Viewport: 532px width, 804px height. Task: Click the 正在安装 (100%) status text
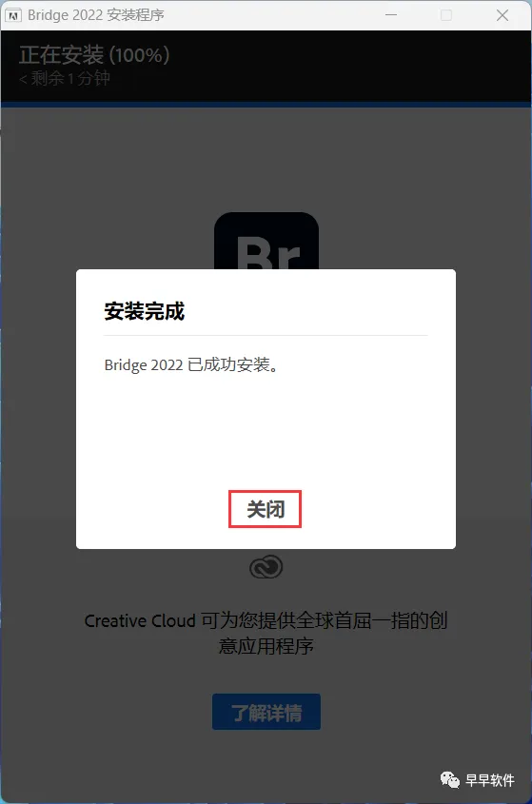(x=94, y=55)
